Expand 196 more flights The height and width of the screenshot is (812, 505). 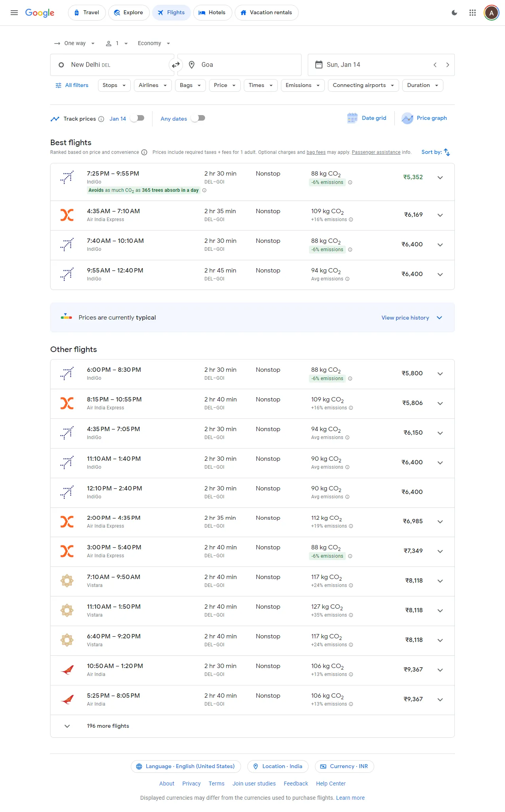(x=252, y=726)
